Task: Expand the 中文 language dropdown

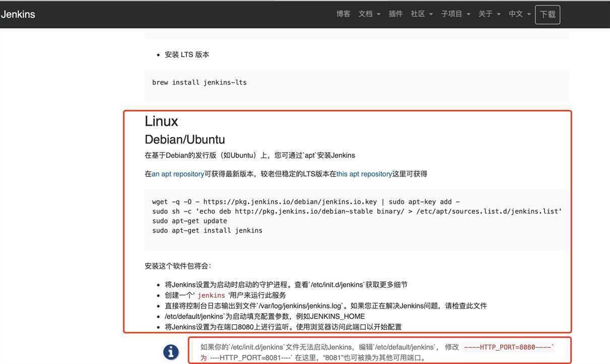Action: [519, 14]
